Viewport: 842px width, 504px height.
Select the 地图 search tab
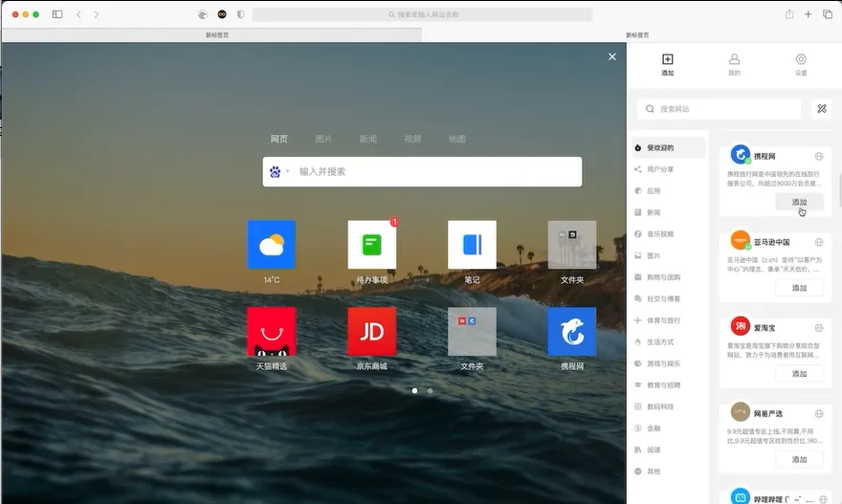[x=457, y=139]
